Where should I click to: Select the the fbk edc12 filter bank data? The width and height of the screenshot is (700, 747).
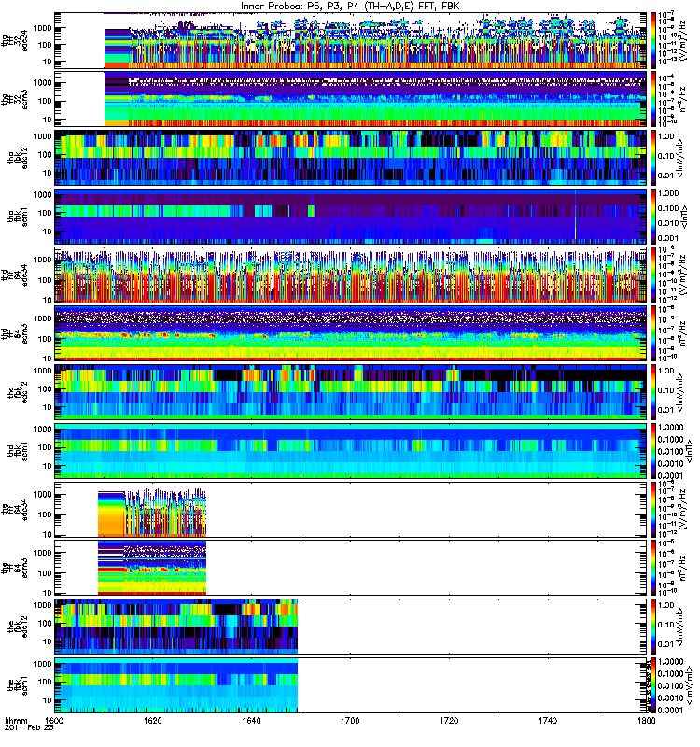click(176, 627)
